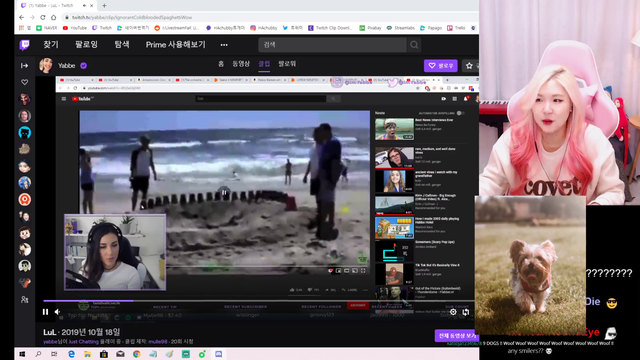
Task: Open a new browser tab
Action: [x=104, y=6]
